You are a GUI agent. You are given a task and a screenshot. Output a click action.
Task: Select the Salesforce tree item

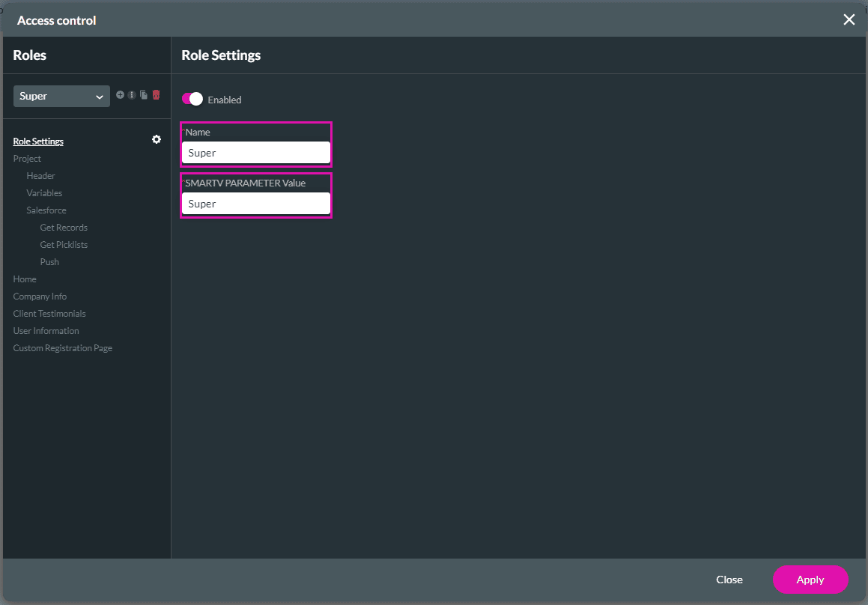coord(46,210)
